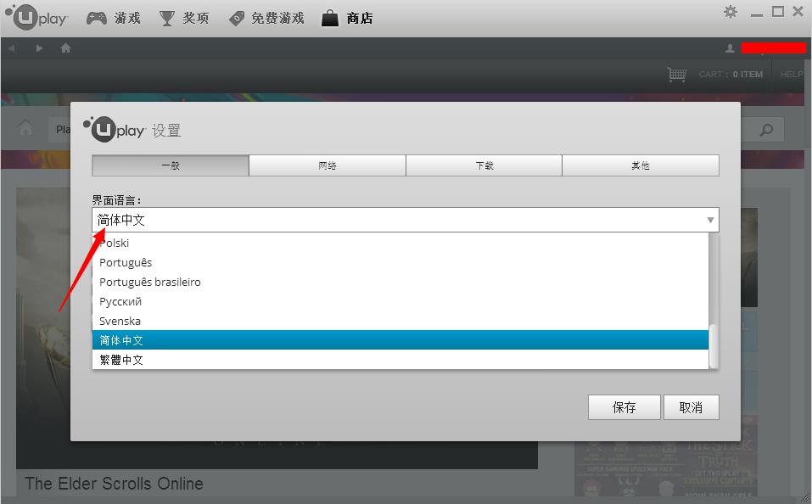
Task: Close the Uplay window
Action: (798, 11)
